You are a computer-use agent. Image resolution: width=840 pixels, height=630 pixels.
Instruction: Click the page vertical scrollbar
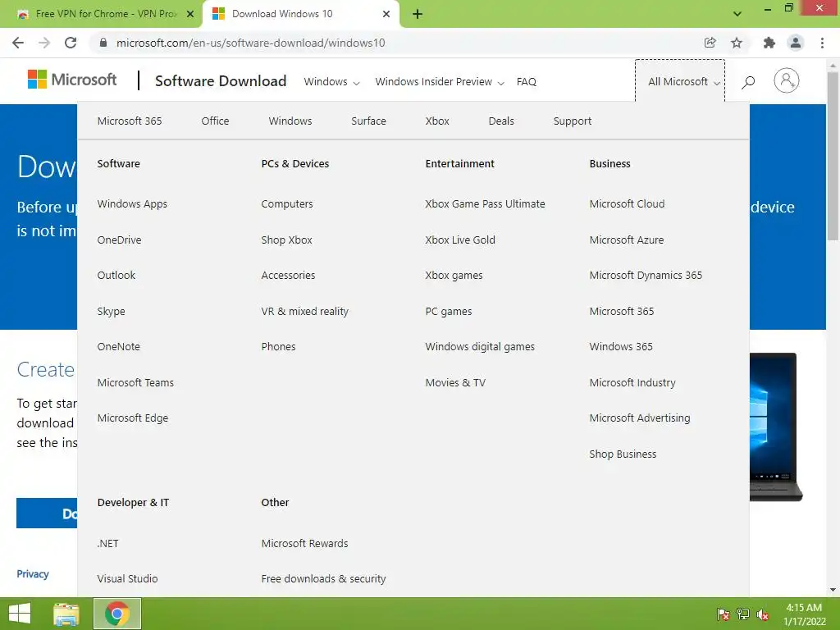833,156
